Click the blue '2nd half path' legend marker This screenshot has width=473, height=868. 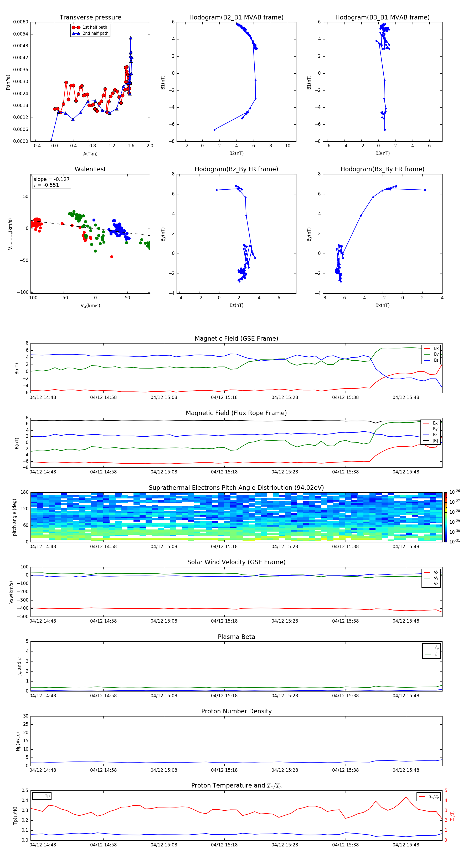tap(76, 33)
